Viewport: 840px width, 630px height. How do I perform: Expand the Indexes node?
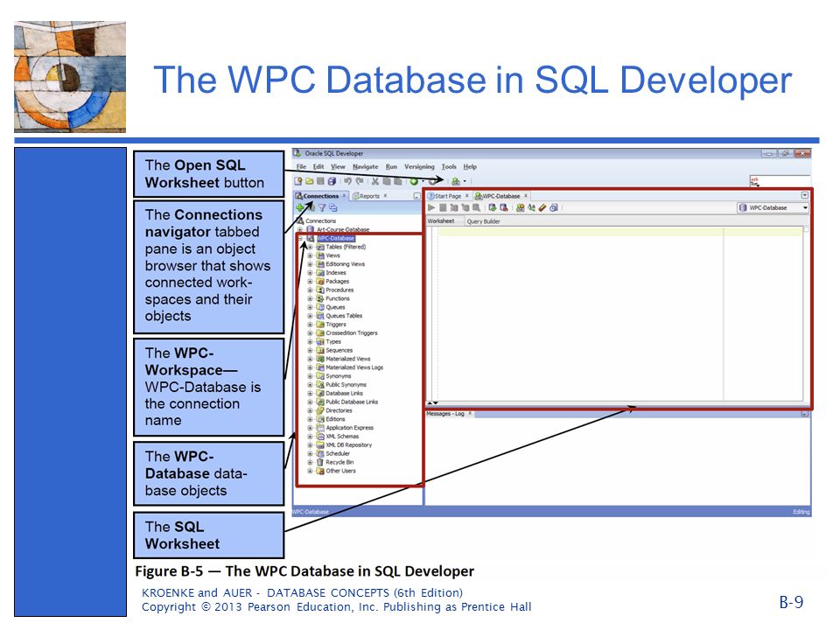[310, 273]
